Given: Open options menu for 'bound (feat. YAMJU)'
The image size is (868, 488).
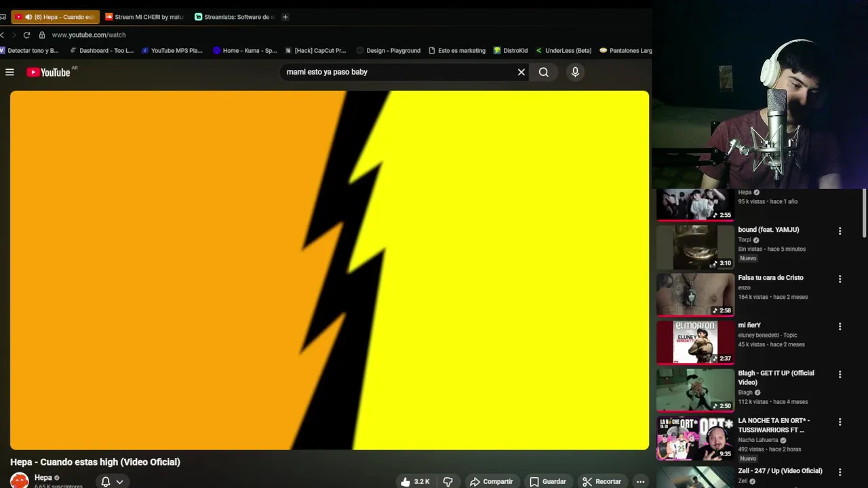Looking at the screenshot, I should [840, 231].
